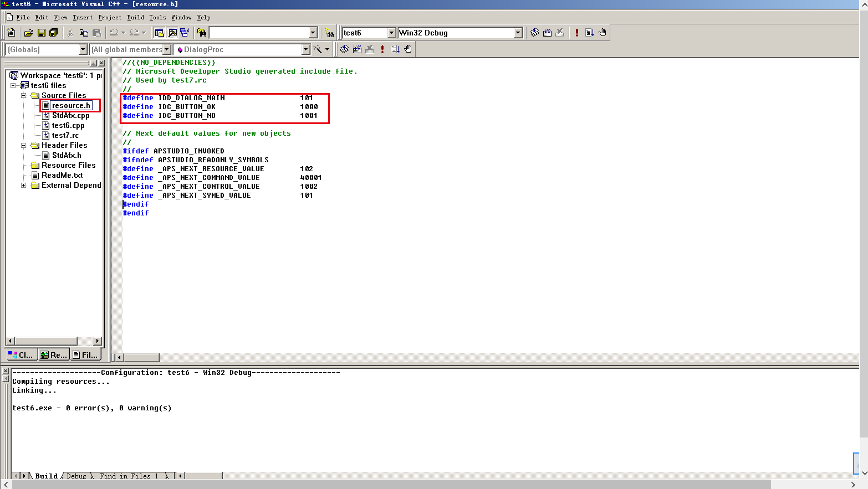The height and width of the screenshot is (489, 868).
Task: Breakpoint hand icon on Win32 Debug toolbar
Action: click(x=603, y=33)
